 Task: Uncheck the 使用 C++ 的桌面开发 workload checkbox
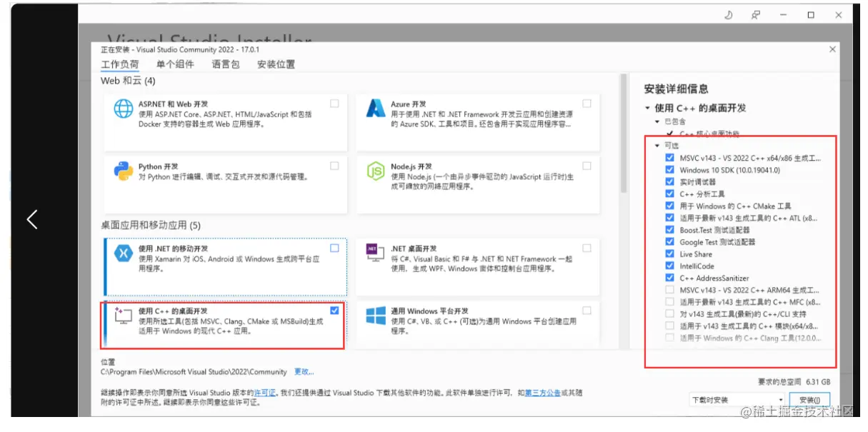click(x=334, y=311)
